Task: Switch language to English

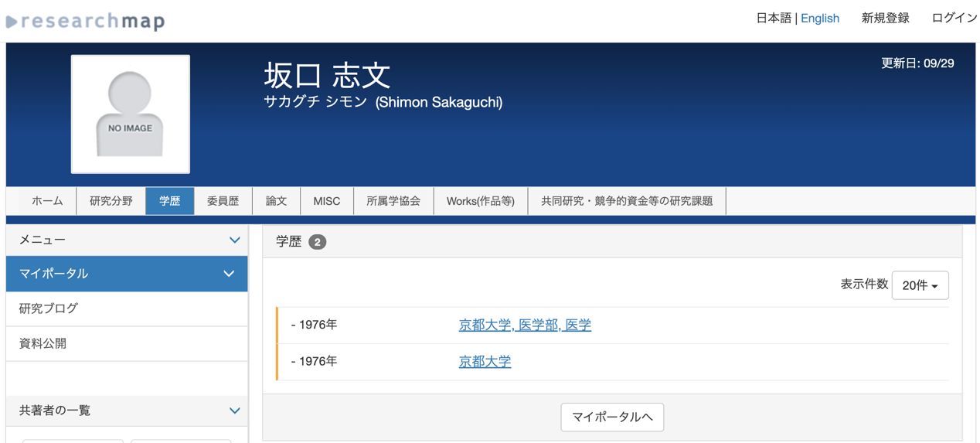Action: pyautogui.click(x=819, y=18)
